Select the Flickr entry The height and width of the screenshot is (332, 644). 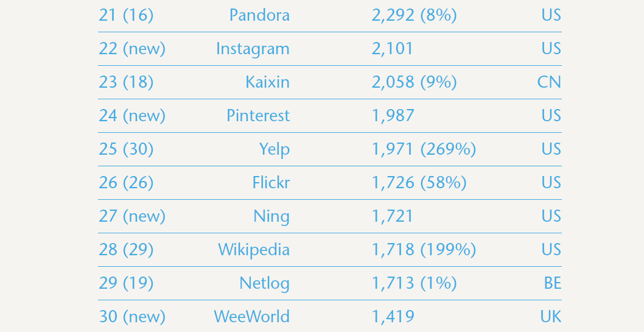pos(271,183)
